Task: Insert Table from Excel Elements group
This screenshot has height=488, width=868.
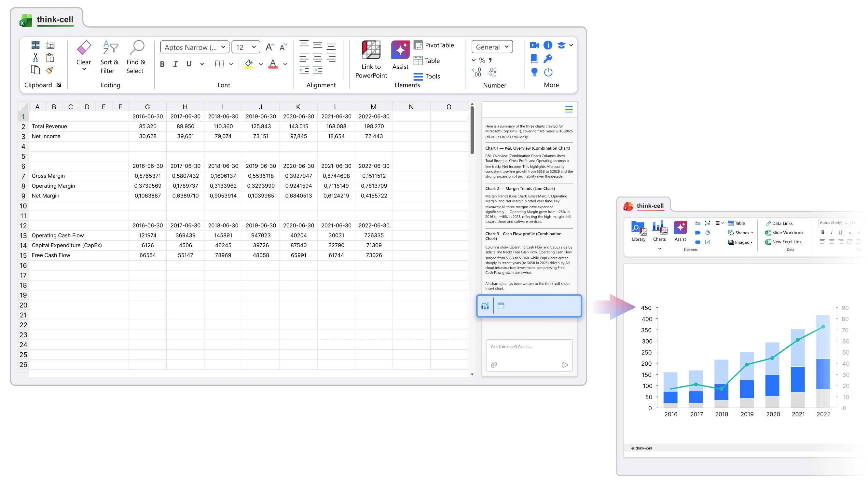Action: [x=427, y=61]
